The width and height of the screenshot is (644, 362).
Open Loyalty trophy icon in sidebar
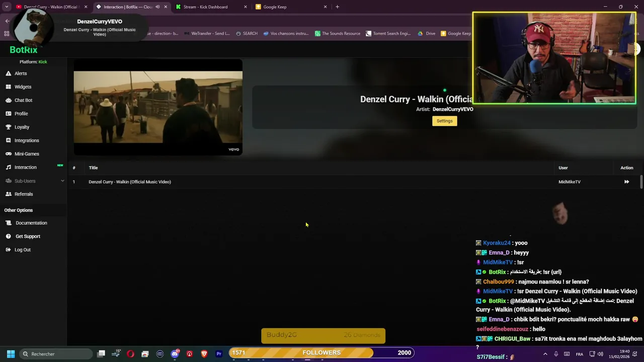pyautogui.click(x=9, y=127)
